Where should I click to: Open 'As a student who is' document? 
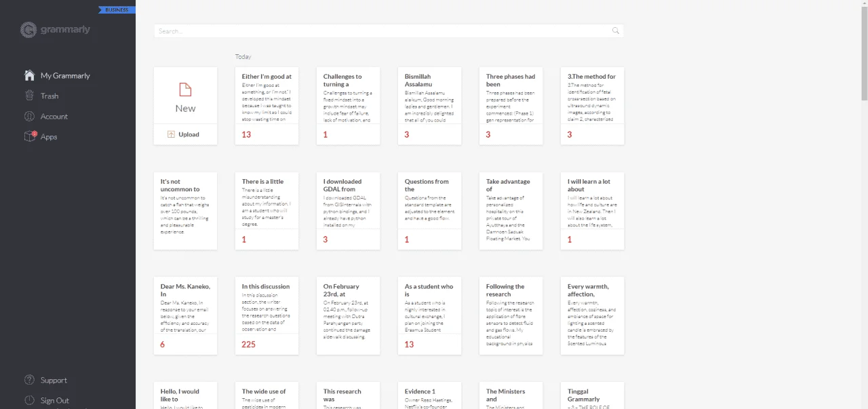(x=429, y=315)
